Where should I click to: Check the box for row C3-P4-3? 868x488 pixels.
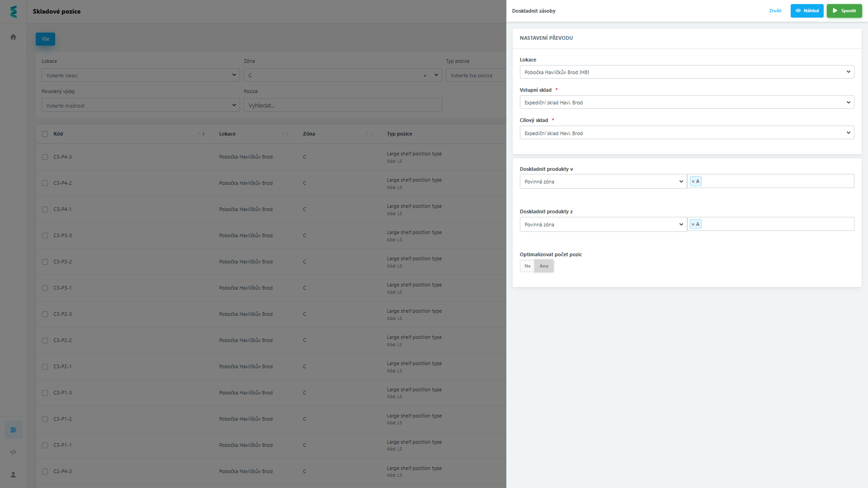coord(45,157)
